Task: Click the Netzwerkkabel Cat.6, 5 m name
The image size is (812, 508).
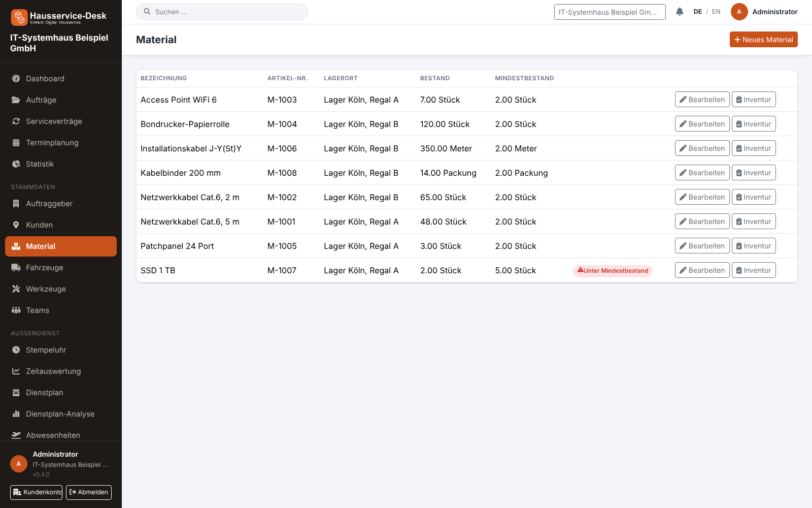Action: (190, 221)
